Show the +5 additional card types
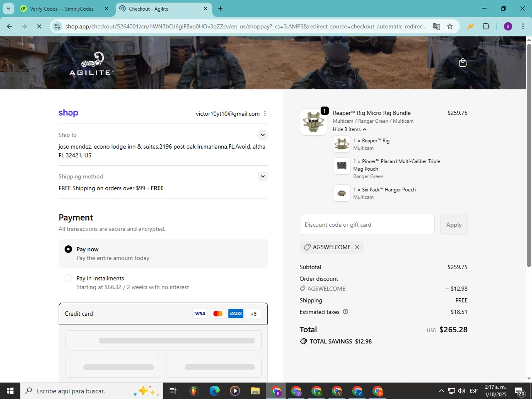This screenshot has height=399, width=532. [x=254, y=314]
